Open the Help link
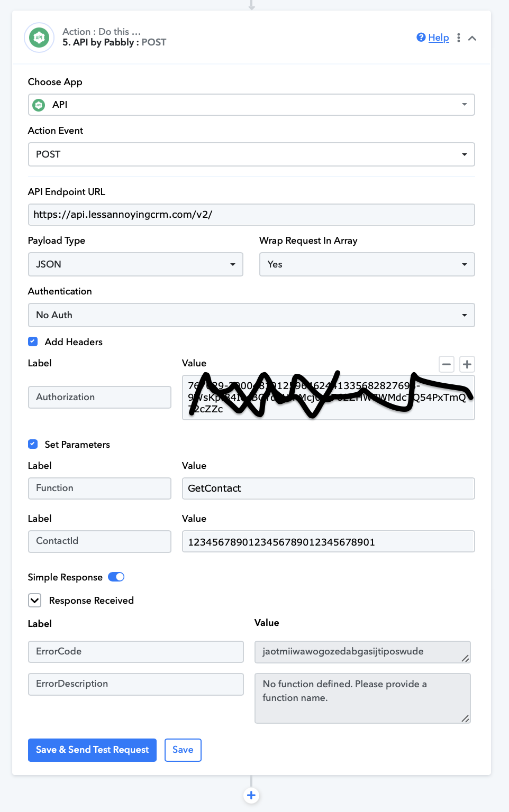Viewport: 509px width, 812px height. click(439, 38)
